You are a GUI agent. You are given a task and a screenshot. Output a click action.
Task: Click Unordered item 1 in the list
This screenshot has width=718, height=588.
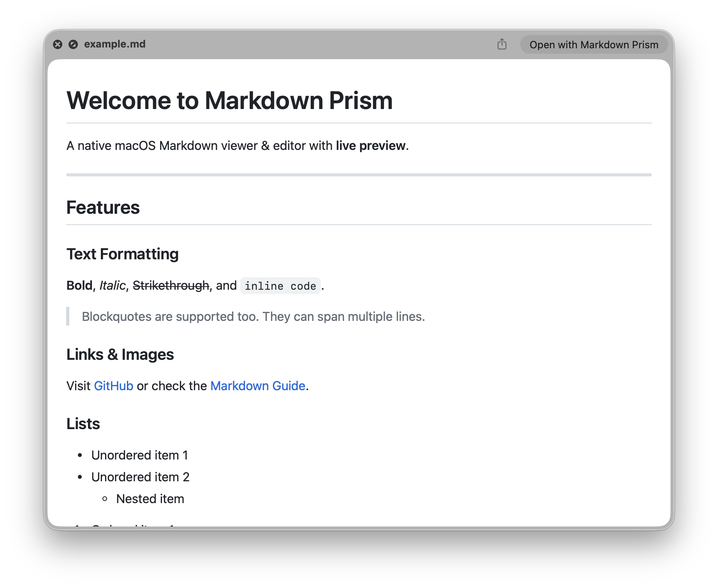pyautogui.click(x=140, y=455)
